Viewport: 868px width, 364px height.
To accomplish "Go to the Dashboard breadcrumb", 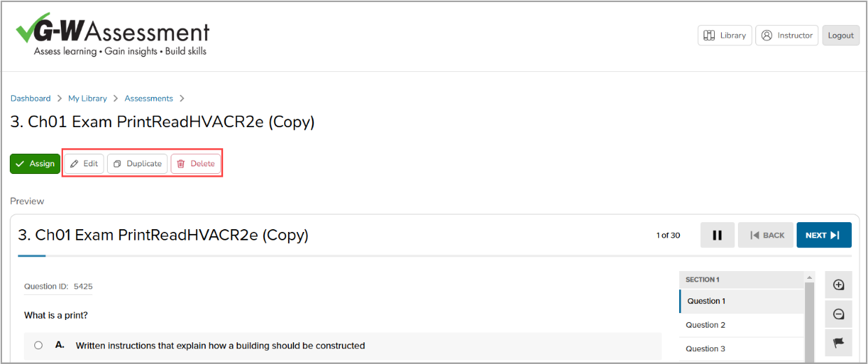I will point(31,99).
